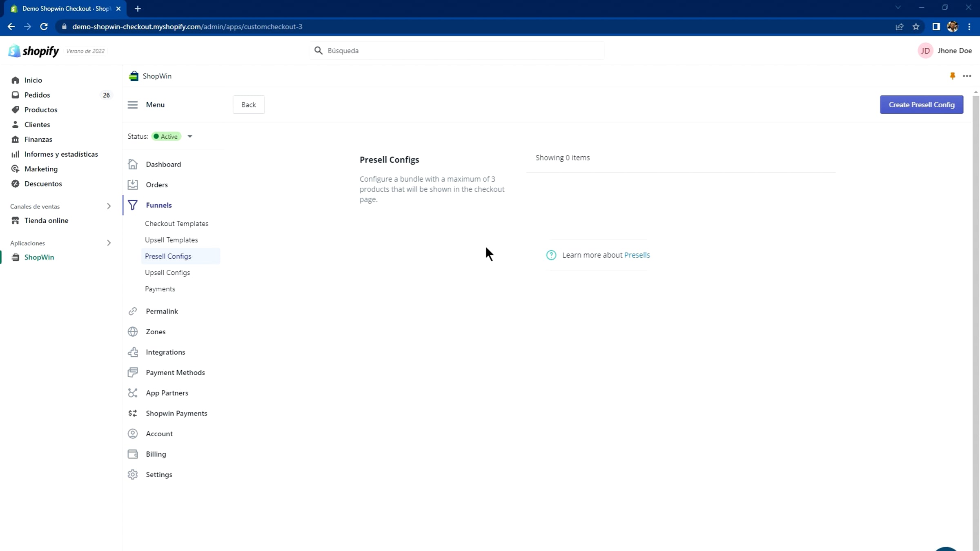980x551 pixels.
Task: Follow the Presells learn more link
Action: 637,255
